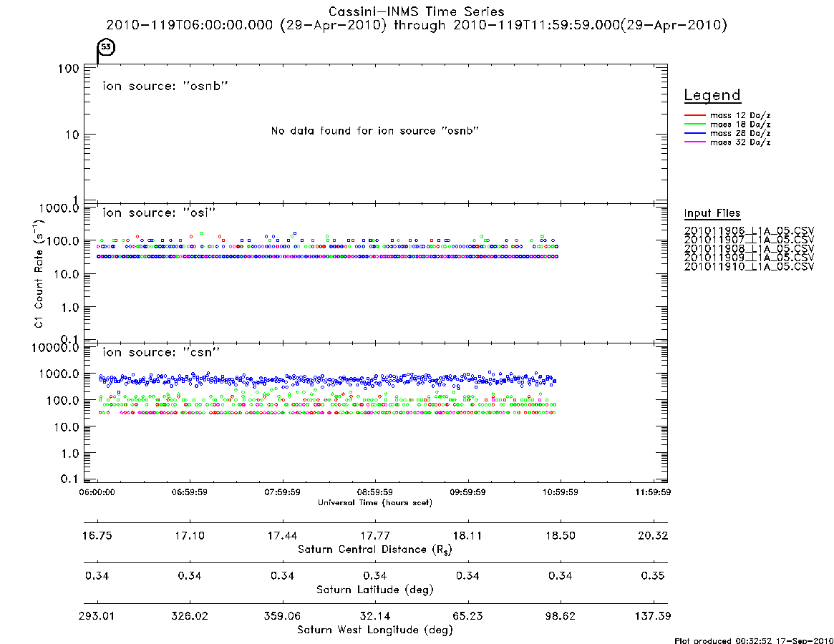The width and height of the screenshot is (834, 644).
Task: Select input file 201011907_L1A_05.CSV
Action: click(749, 240)
